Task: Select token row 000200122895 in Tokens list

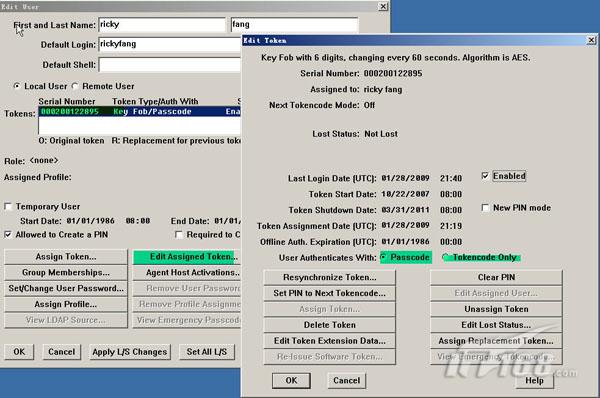Action: pyautogui.click(x=140, y=111)
